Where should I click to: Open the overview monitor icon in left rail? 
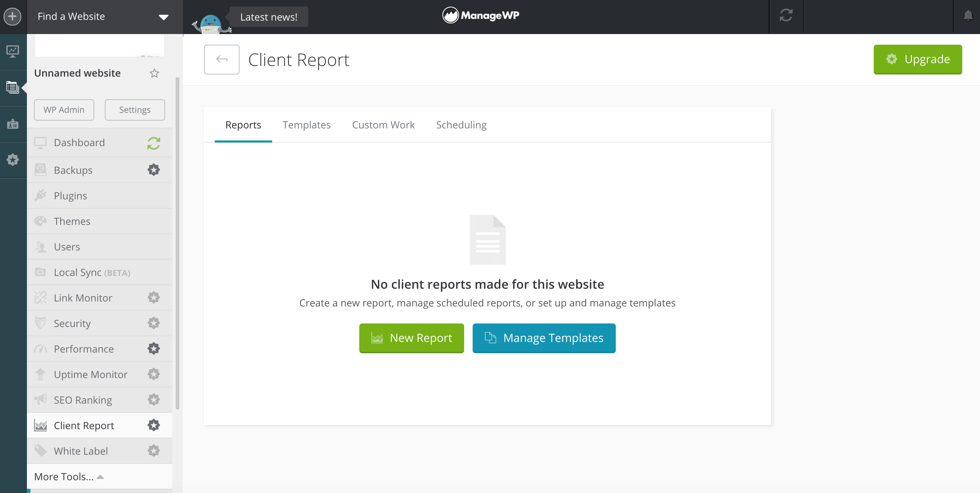(12, 51)
